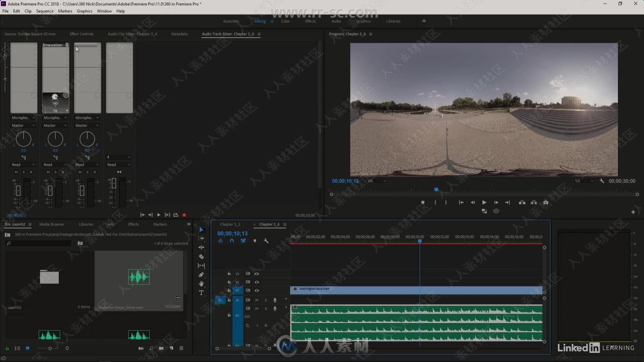The width and height of the screenshot is (644, 362).
Task: Play from the Audio Track Mixer transport
Action: (x=158, y=215)
